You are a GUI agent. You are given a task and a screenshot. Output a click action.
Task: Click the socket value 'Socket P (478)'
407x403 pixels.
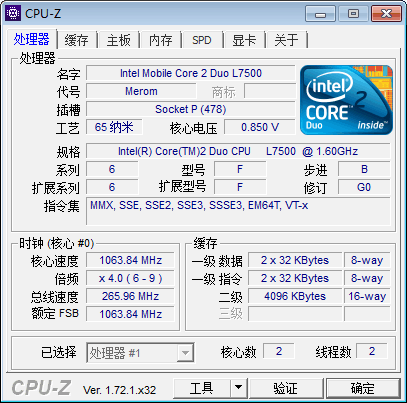pyautogui.click(x=191, y=109)
